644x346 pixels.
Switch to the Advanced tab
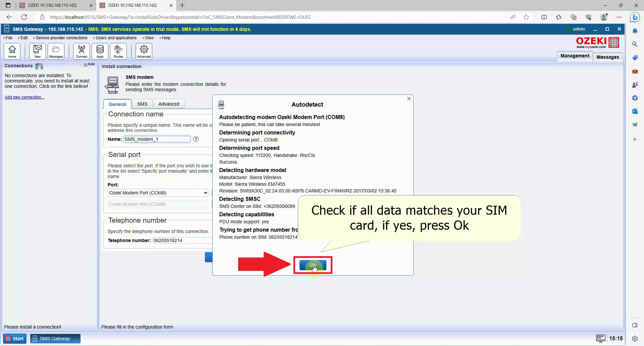169,104
